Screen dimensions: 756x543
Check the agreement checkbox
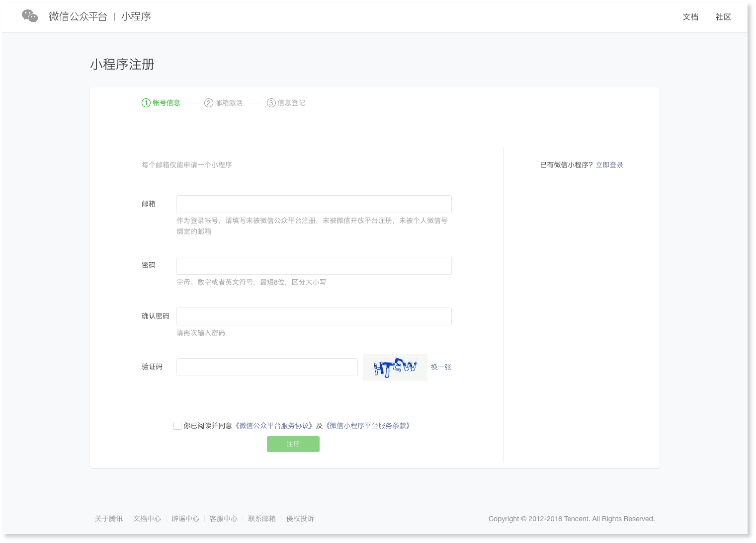tap(177, 425)
